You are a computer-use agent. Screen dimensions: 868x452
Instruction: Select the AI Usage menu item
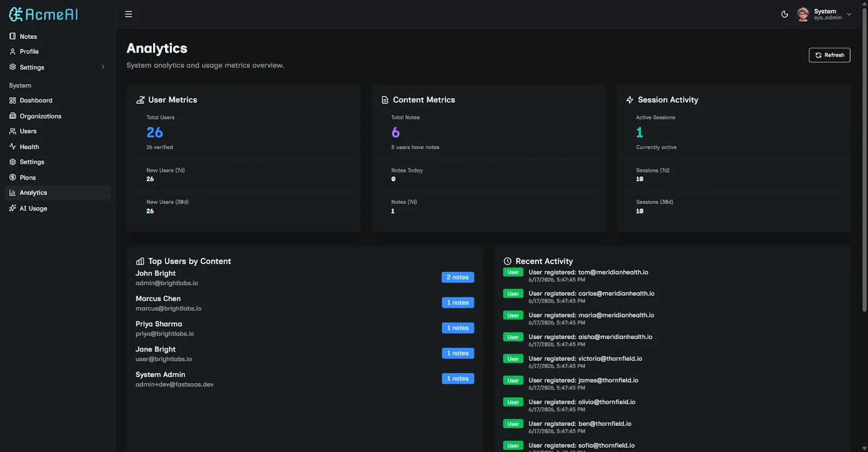tap(58, 208)
